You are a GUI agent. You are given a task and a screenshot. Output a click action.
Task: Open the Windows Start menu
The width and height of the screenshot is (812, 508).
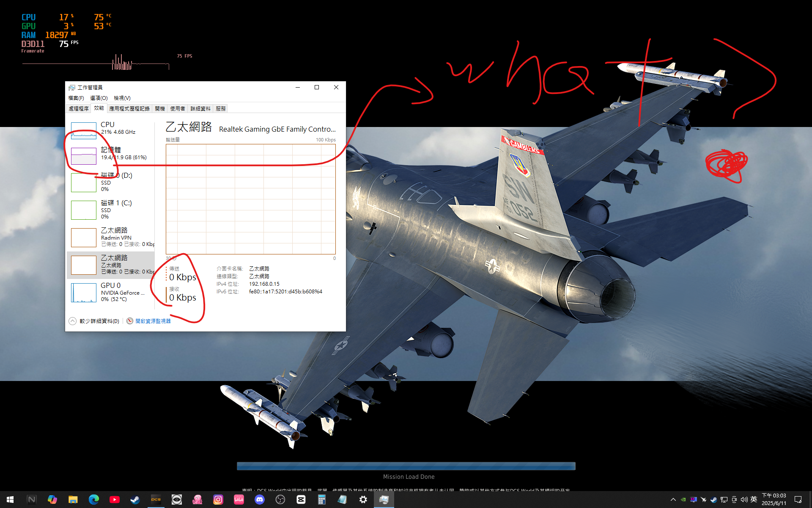pyautogui.click(x=10, y=500)
